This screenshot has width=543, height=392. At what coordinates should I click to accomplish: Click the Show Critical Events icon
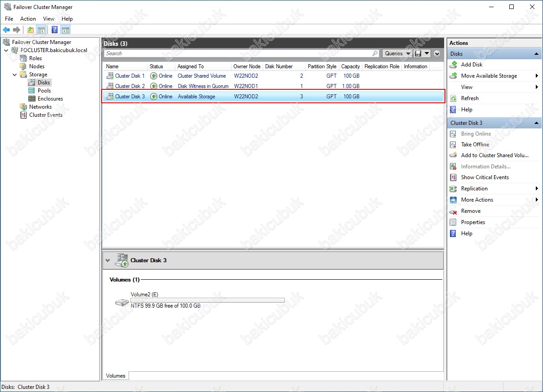(453, 177)
